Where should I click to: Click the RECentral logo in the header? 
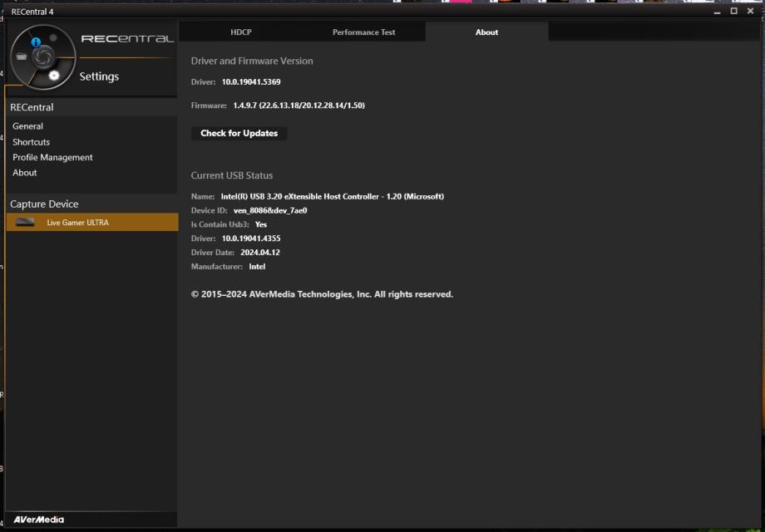(x=127, y=38)
